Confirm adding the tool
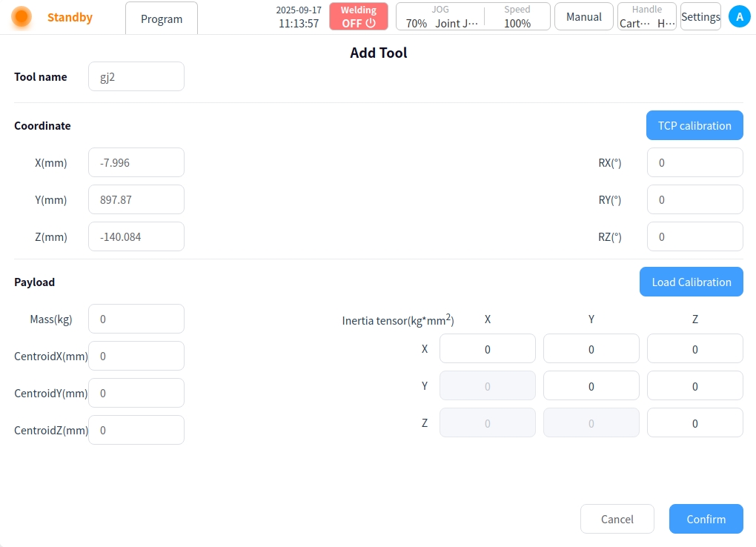Viewport: 756px width, 547px height. [706, 519]
